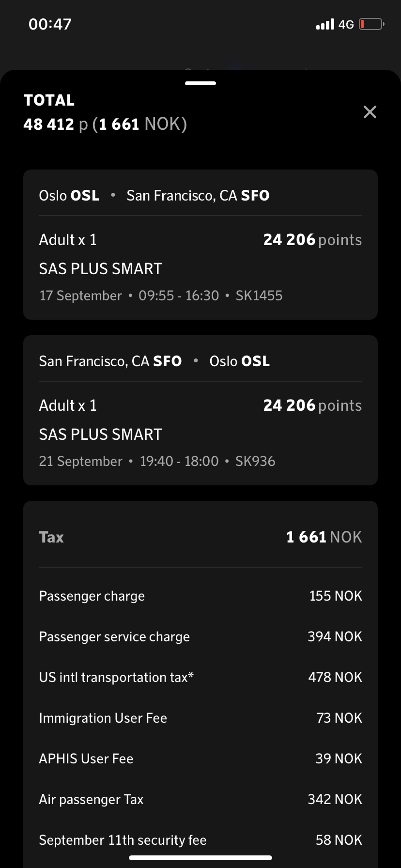Tap the 00:47 clock in status bar
This screenshot has width=401, height=868.
[50, 24]
